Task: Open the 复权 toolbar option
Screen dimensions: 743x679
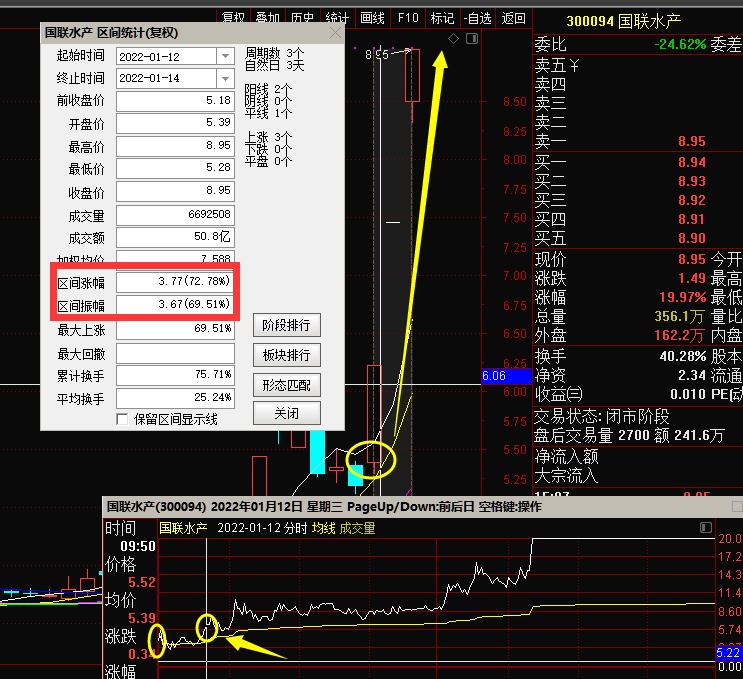Action: coord(234,18)
